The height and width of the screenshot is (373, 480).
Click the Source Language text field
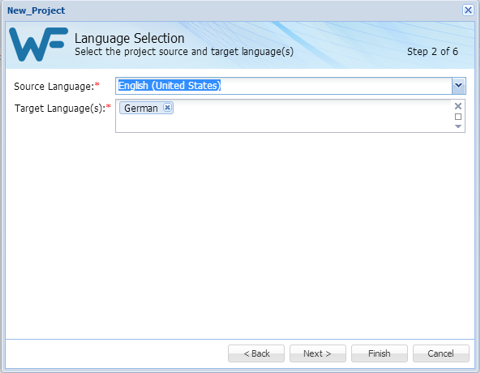[x=284, y=86]
